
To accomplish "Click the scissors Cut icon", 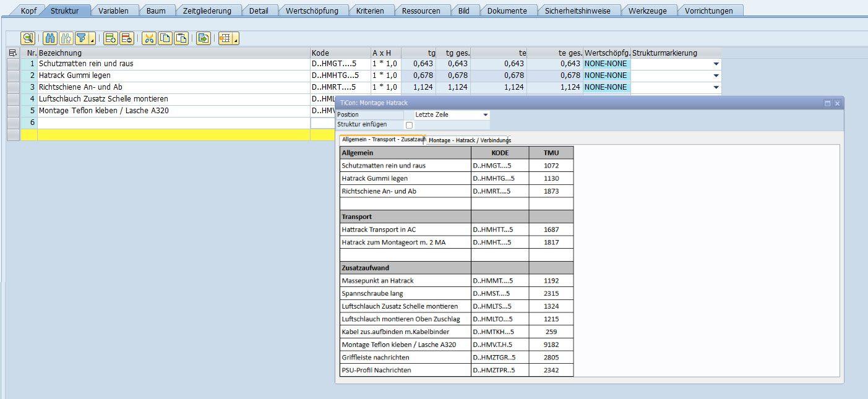I will pos(149,38).
